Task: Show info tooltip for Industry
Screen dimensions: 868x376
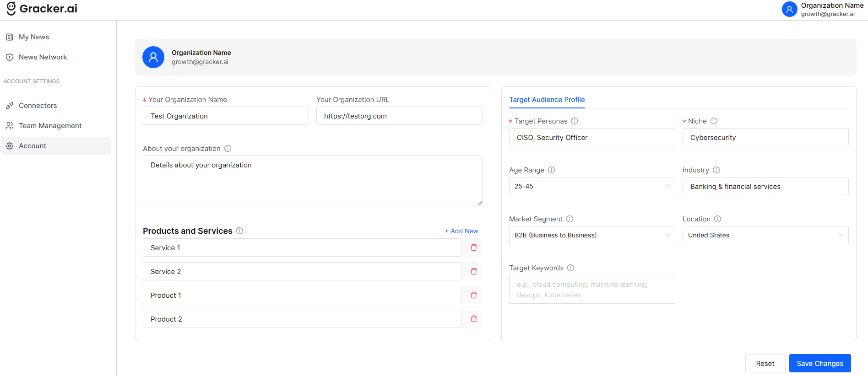Action: tap(716, 170)
